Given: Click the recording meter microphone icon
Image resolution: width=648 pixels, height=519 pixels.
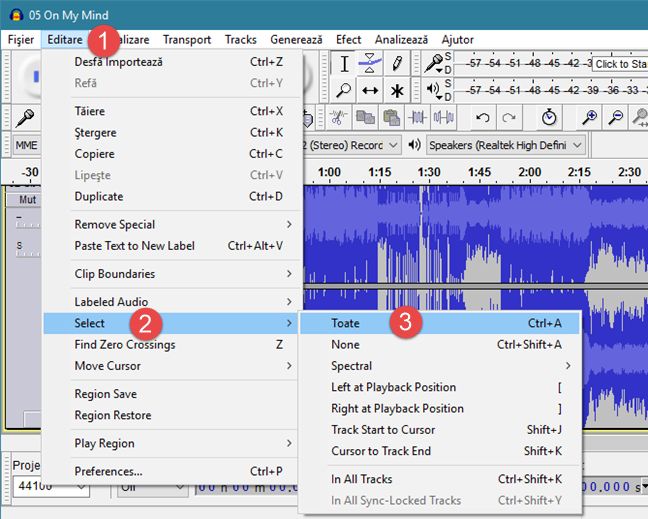Looking at the screenshot, I should pyautogui.click(x=434, y=64).
